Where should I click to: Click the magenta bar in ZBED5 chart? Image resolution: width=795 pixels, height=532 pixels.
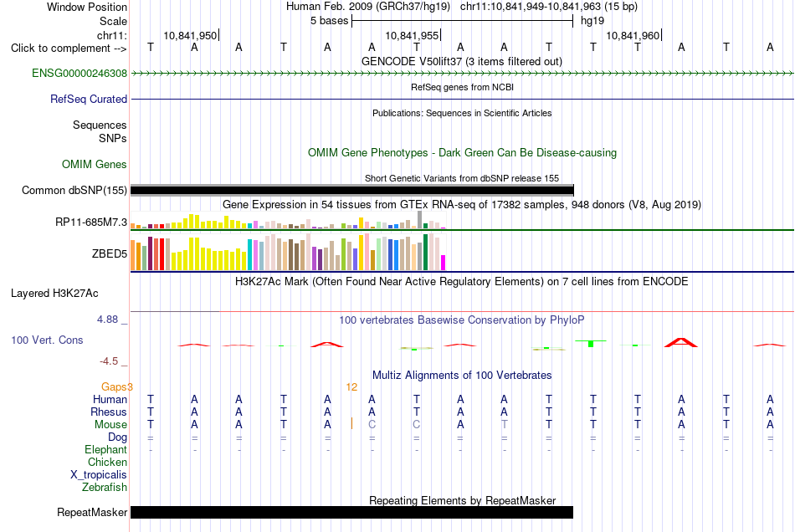coord(443,263)
